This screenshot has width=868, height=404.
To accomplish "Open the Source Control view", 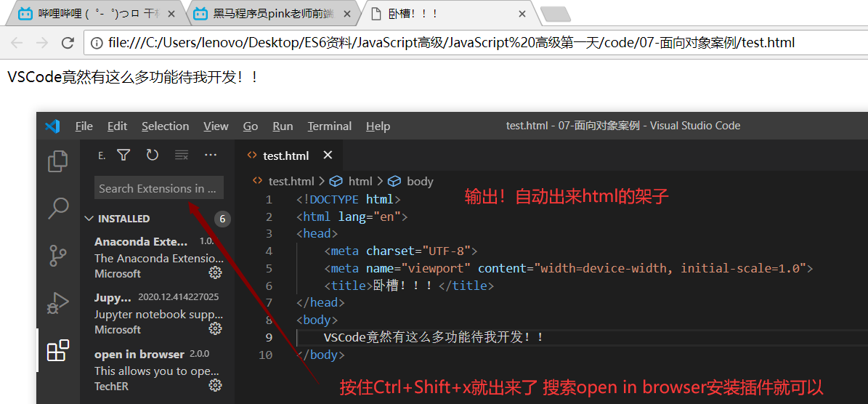I will click(57, 256).
